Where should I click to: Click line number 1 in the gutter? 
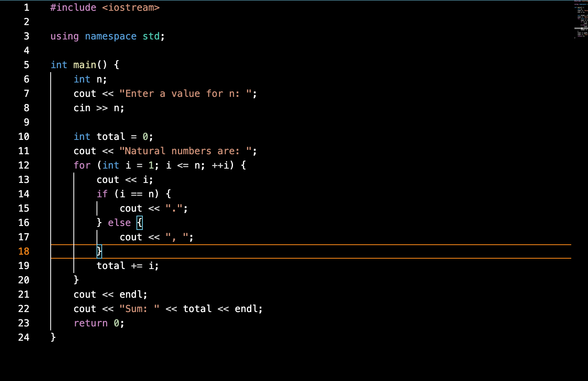(x=26, y=7)
